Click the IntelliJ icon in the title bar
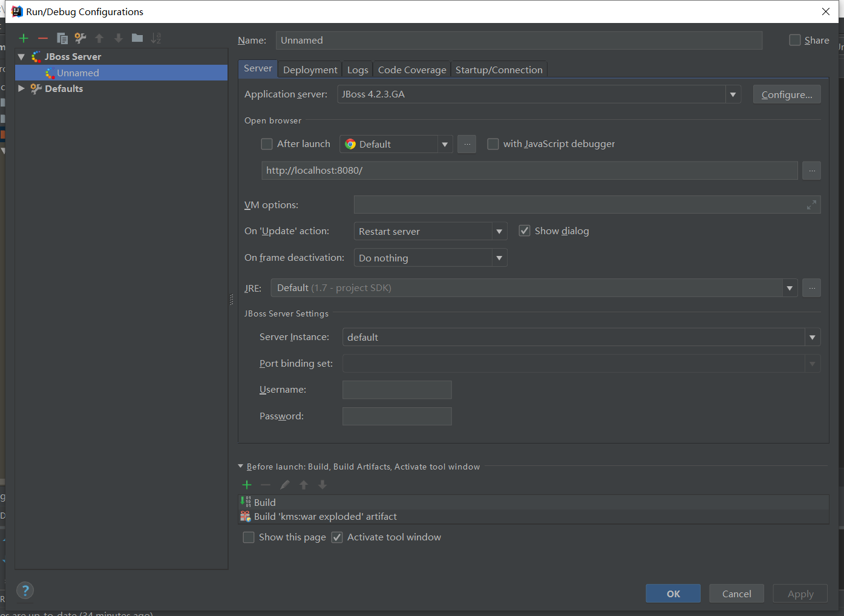The height and width of the screenshot is (616, 844). pyautogui.click(x=17, y=11)
